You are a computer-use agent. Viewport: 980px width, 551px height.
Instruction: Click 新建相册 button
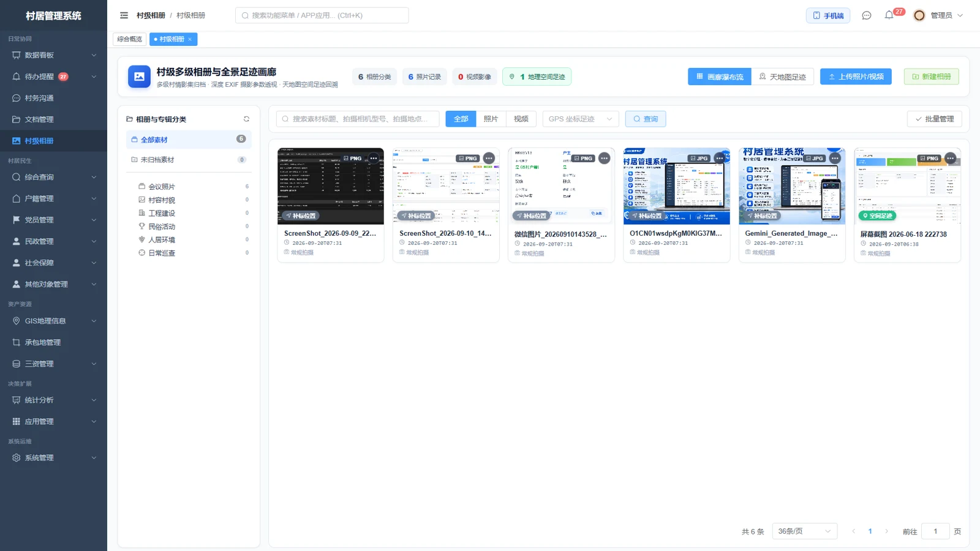[931, 77]
